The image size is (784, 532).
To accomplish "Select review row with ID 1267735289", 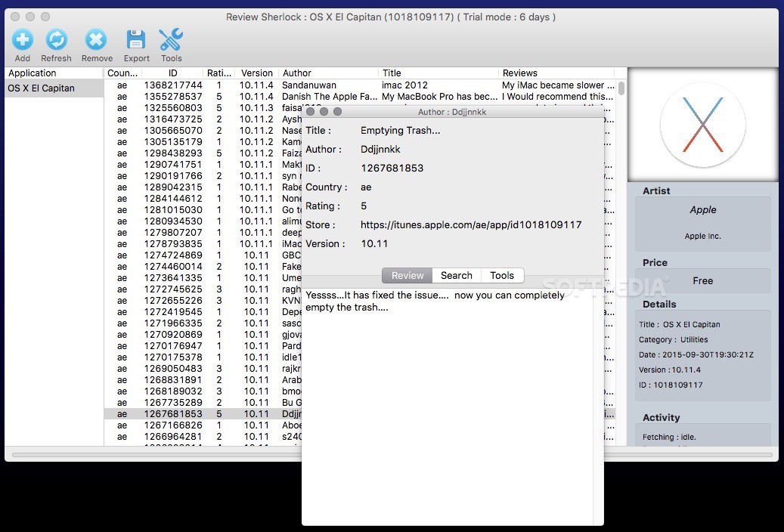I will click(203, 403).
